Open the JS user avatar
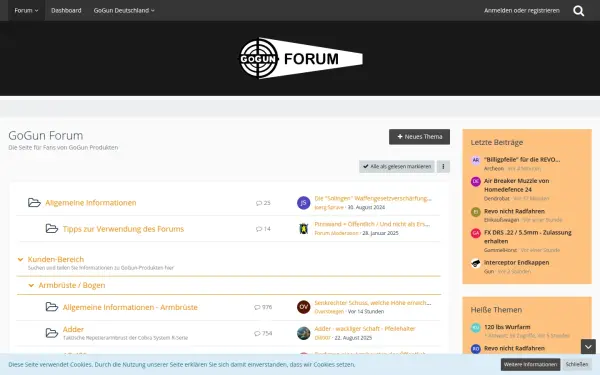600x375 pixels. coord(303,203)
